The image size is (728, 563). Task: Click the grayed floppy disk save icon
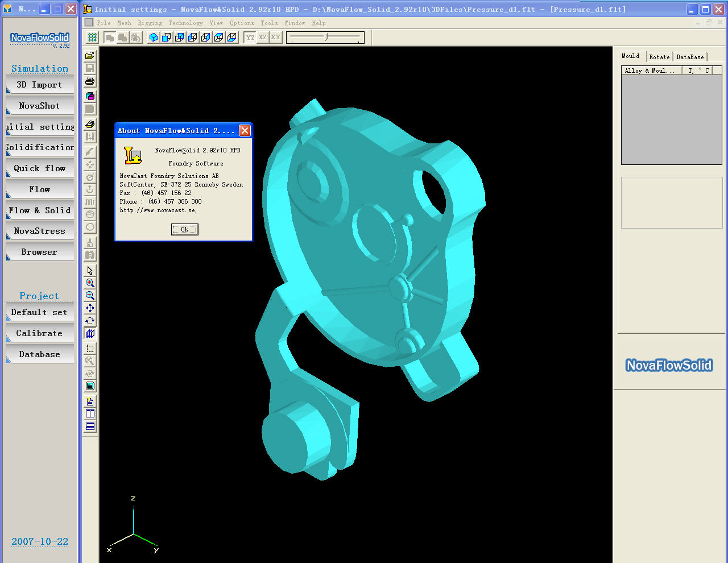coord(90,68)
